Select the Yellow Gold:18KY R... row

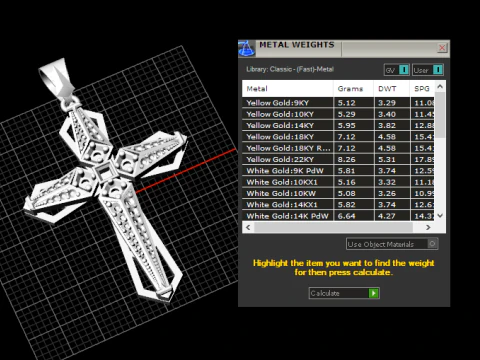pyautogui.click(x=338, y=148)
